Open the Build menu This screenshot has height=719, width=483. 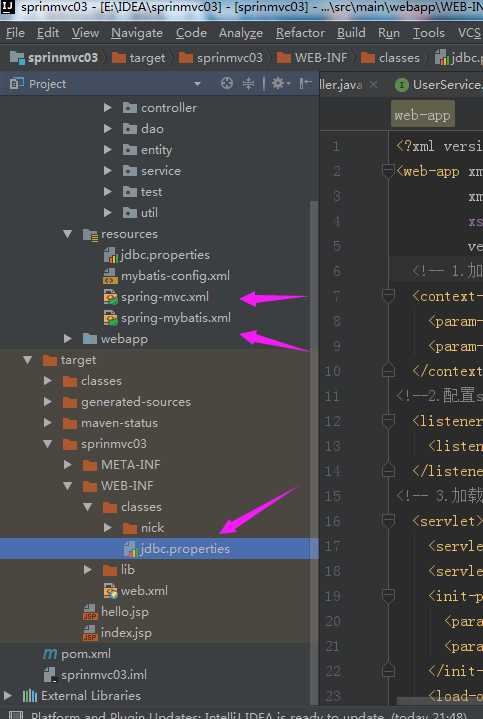click(351, 33)
